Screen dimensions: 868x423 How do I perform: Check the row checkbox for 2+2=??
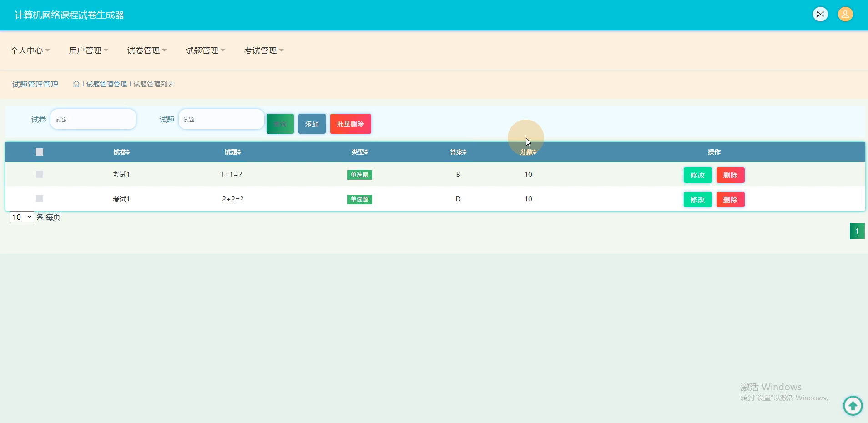[40, 199]
